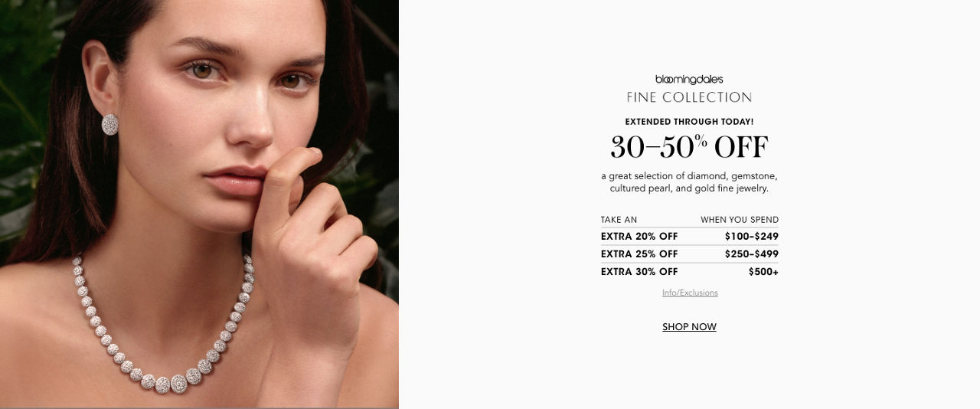Click the Bloomingdale's logo
The width and height of the screenshot is (980, 409).
tap(689, 79)
